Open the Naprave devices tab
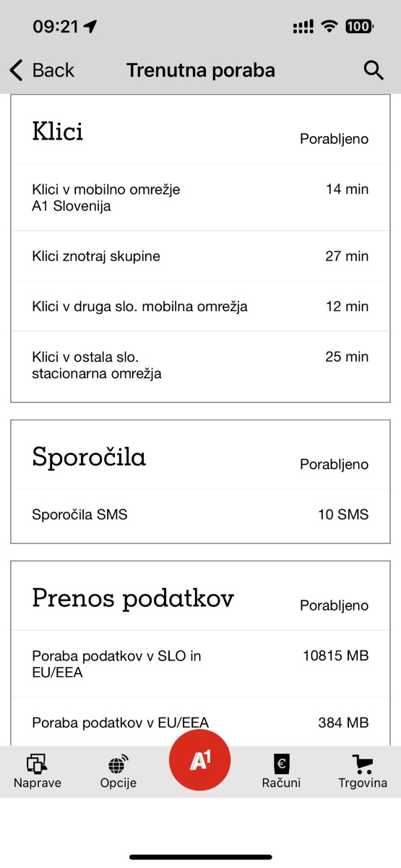 click(x=38, y=771)
